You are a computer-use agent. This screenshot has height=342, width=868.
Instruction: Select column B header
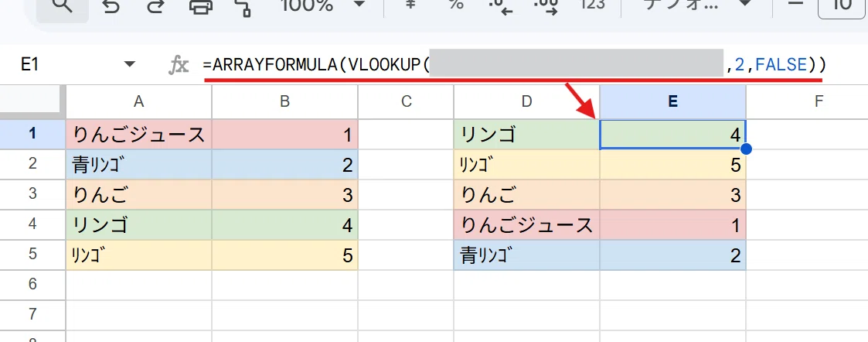284,101
